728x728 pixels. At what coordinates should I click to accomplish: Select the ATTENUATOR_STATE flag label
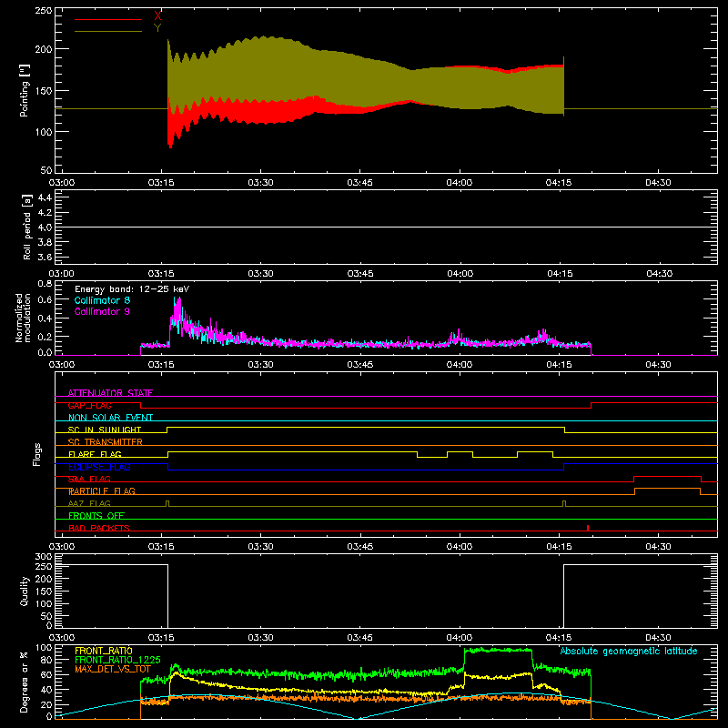pyautogui.click(x=110, y=393)
